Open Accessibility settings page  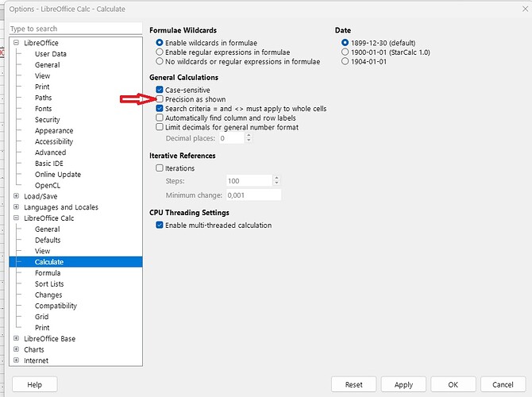[54, 141]
